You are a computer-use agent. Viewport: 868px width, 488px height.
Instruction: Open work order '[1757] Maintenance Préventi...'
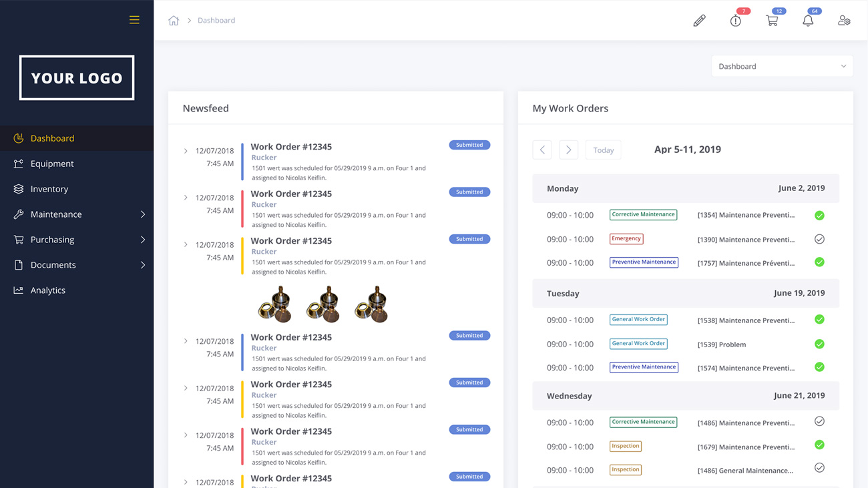point(746,263)
